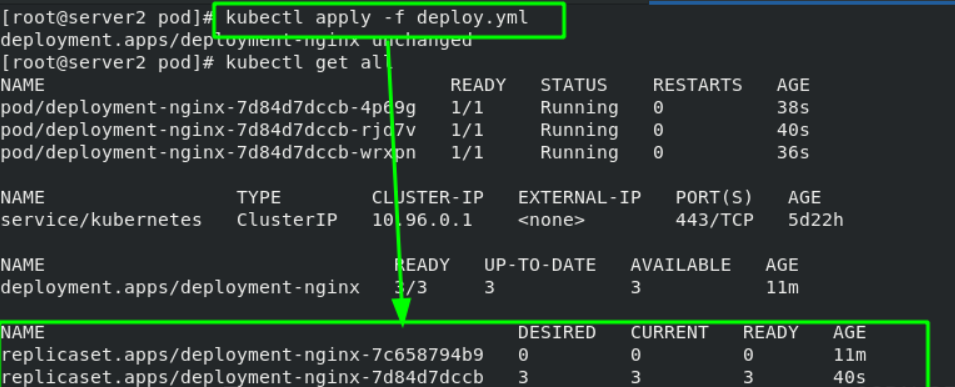Click the 'kubectl apply -f deploy.yml' command text
Image resolution: width=955 pixels, height=387 pixels.
[x=376, y=18]
